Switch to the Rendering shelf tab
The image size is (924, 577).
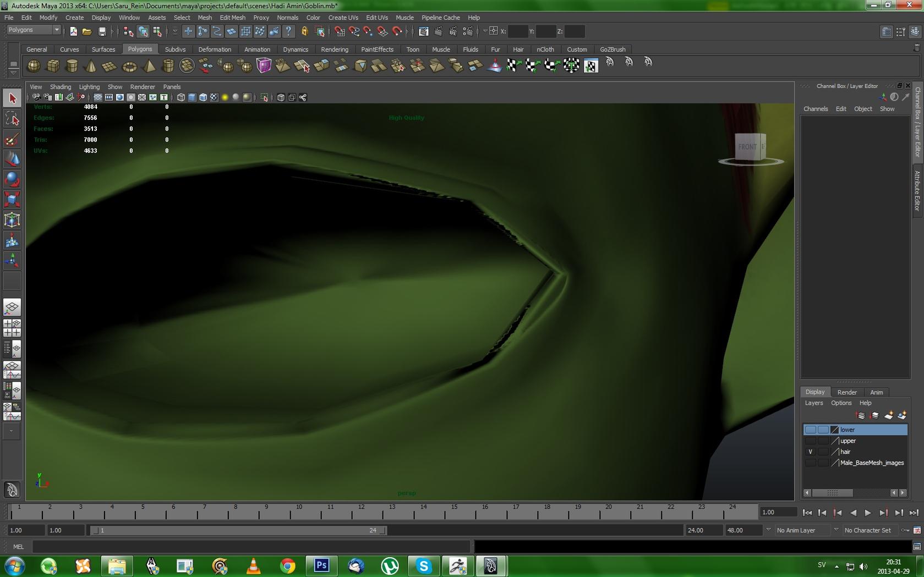[334, 50]
